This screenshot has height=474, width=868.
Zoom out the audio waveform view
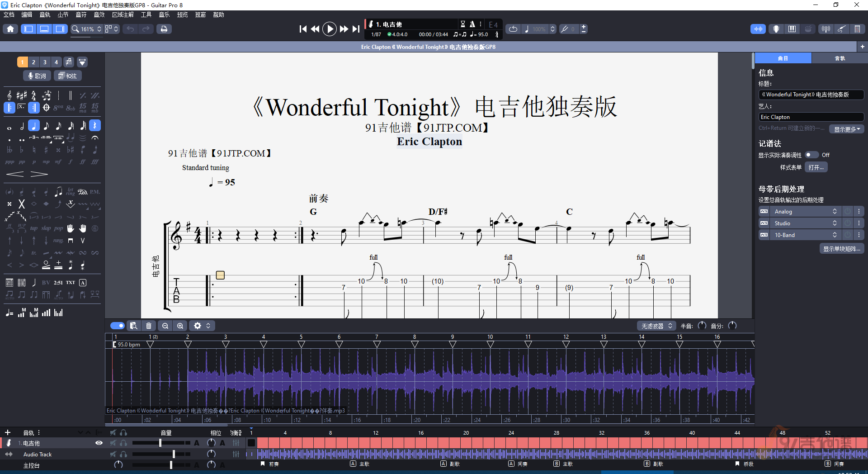(165, 326)
